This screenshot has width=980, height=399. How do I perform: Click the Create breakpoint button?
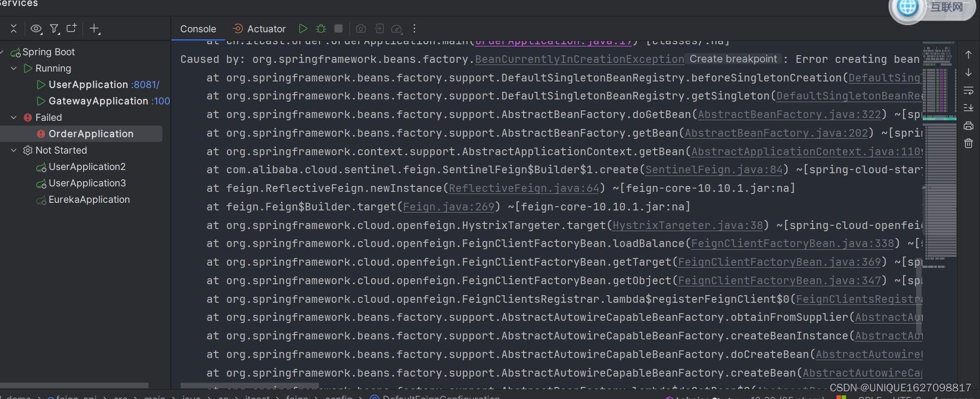(733, 59)
